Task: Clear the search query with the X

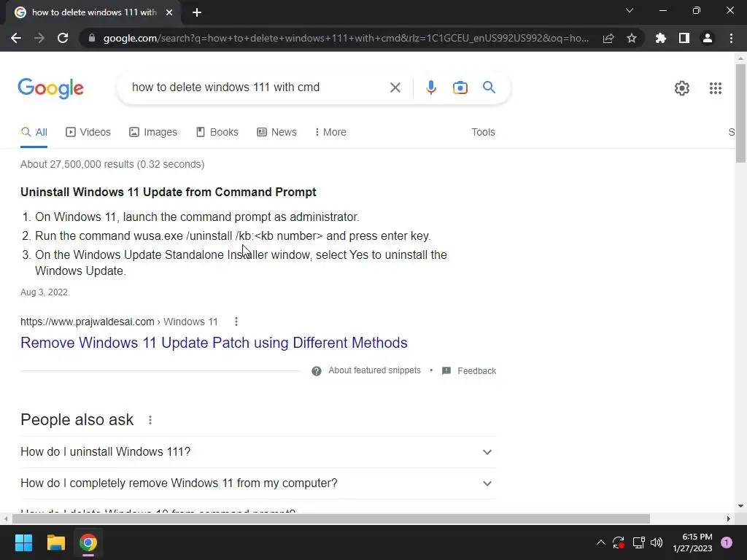Action: pos(395,87)
